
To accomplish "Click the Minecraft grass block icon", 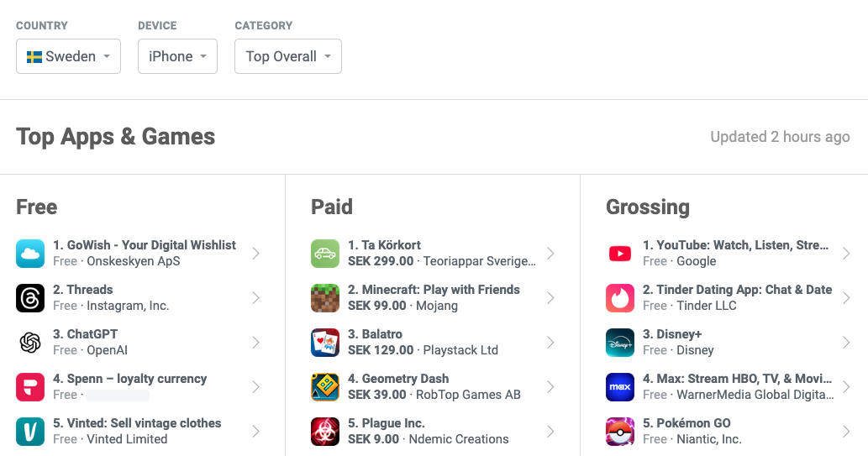I will click(x=325, y=298).
